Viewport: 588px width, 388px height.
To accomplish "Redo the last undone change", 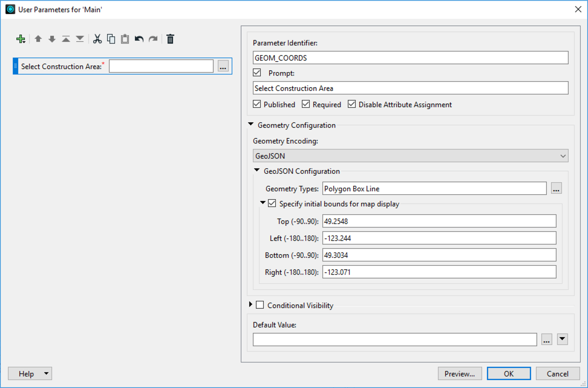I will [153, 39].
